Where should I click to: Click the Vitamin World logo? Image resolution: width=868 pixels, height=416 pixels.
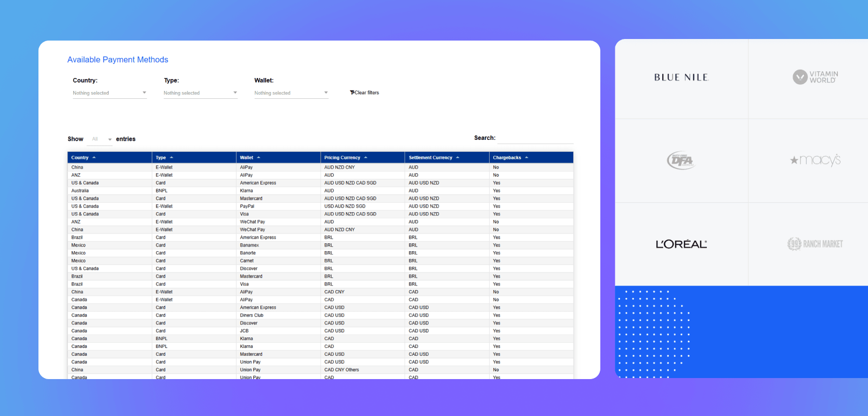coord(815,77)
